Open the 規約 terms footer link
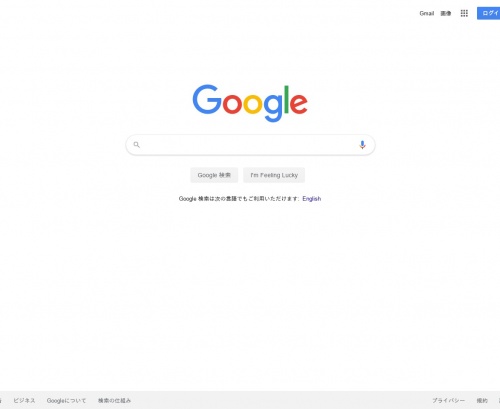Screen dimensions: 500x409 (x=482, y=400)
